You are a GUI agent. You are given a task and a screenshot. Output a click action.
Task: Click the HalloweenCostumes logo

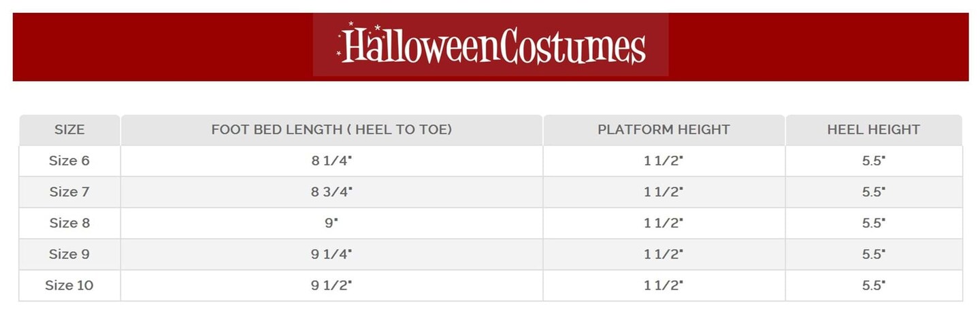[491, 46]
